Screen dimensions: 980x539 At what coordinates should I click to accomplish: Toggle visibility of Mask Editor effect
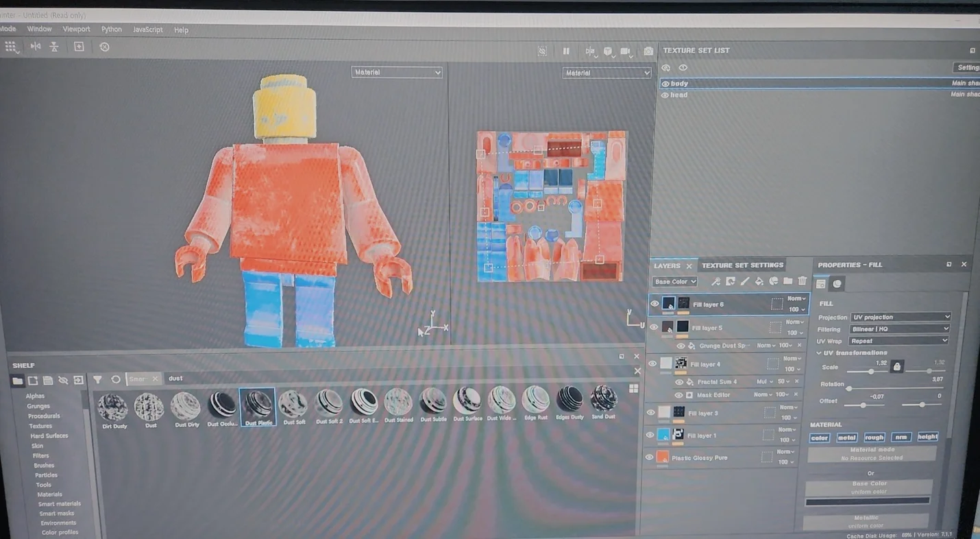point(678,395)
